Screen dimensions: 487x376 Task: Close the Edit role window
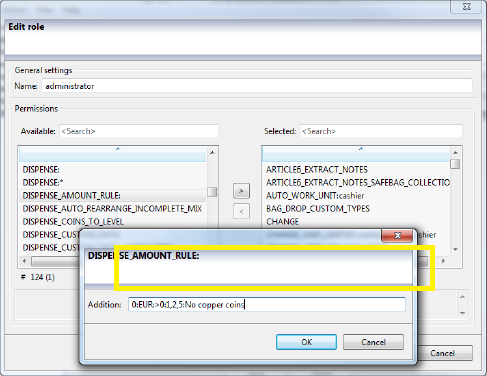pyautogui.click(x=467, y=7)
